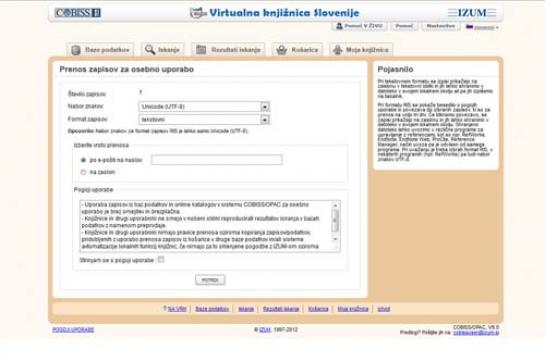545x362 pixels.
Task: Click the 'Košarica' footer link
Action: 318,309
